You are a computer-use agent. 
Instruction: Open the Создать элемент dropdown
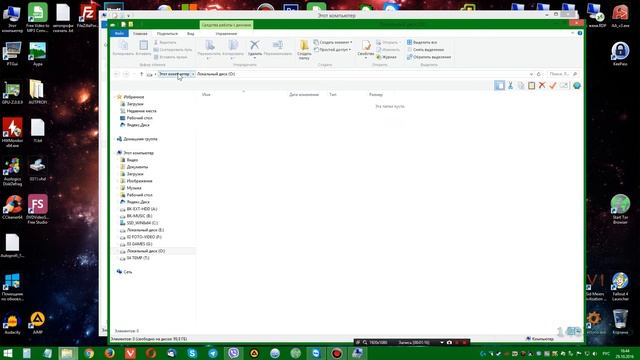click(x=333, y=42)
